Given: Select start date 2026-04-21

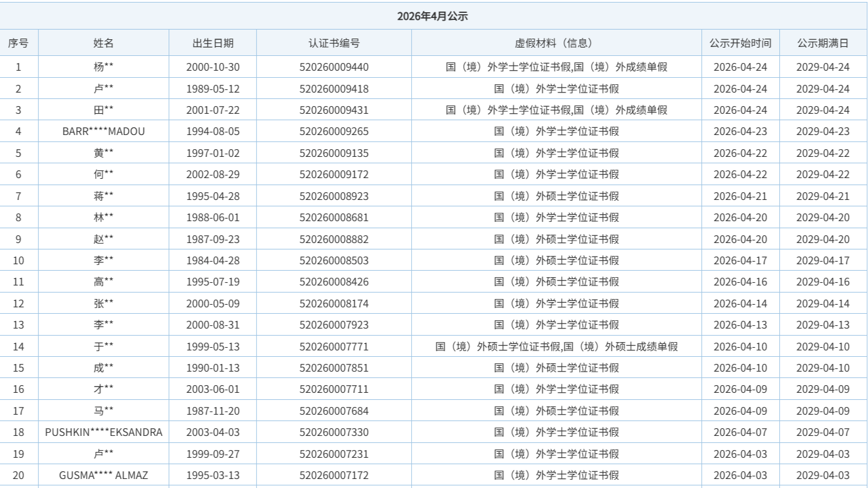Looking at the screenshot, I should coord(740,196).
